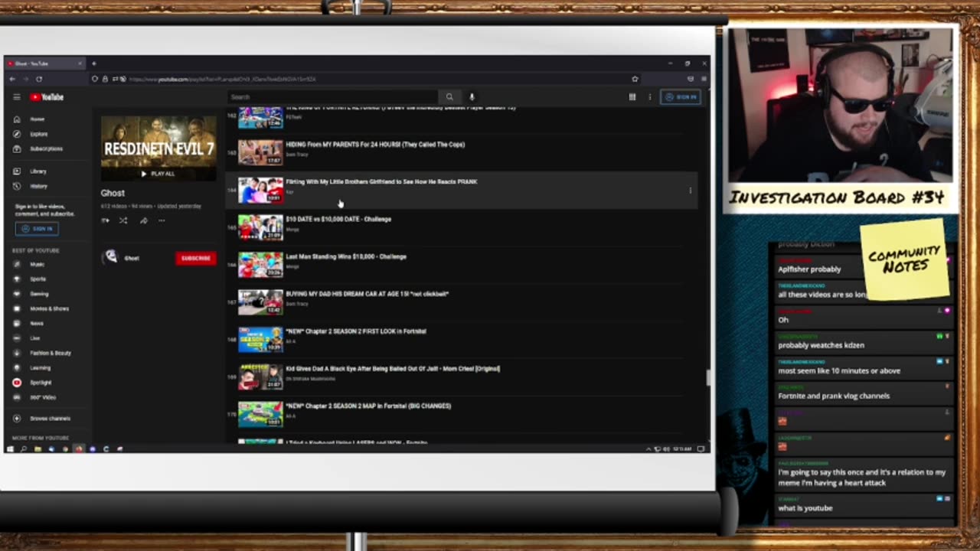Click the search magnifier button
Viewport: 980px width, 551px height.
click(x=449, y=97)
